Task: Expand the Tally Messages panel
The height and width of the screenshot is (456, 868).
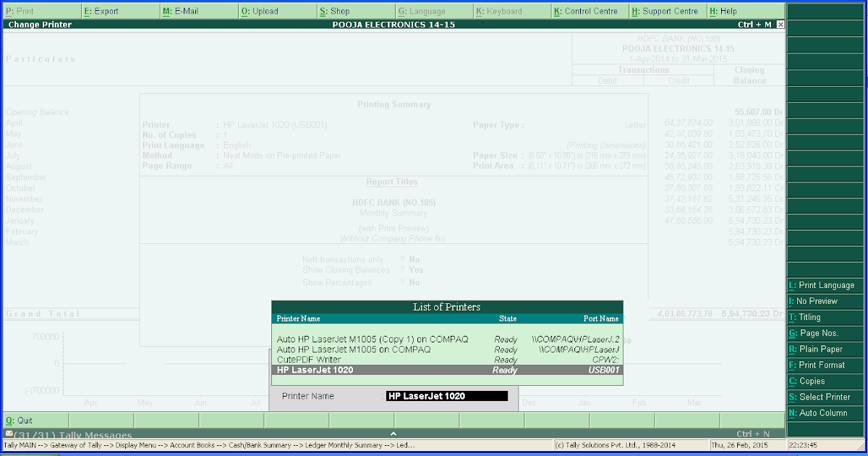Action: [393, 433]
